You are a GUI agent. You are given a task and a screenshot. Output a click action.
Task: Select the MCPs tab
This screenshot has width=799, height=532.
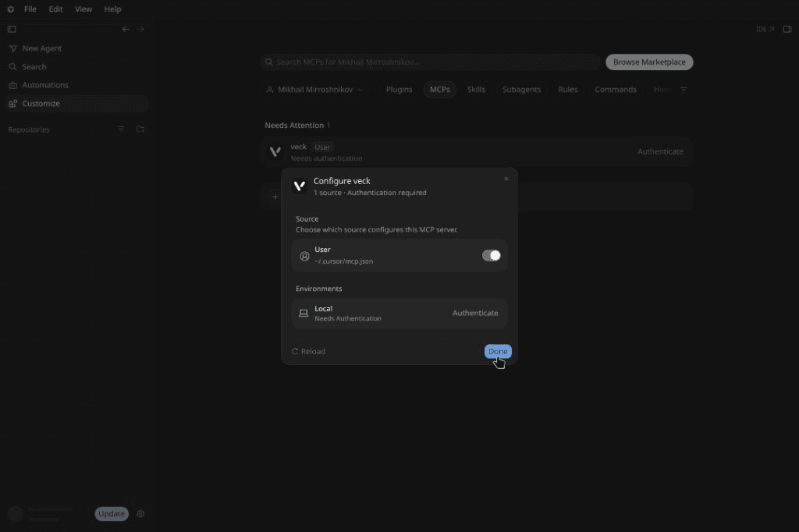[440, 90]
